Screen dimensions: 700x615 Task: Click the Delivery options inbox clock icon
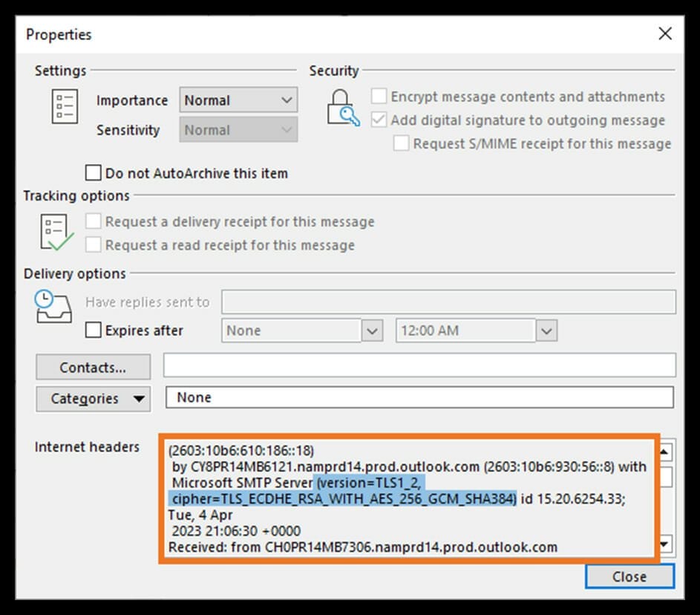pyautogui.click(x=53, y=306)
